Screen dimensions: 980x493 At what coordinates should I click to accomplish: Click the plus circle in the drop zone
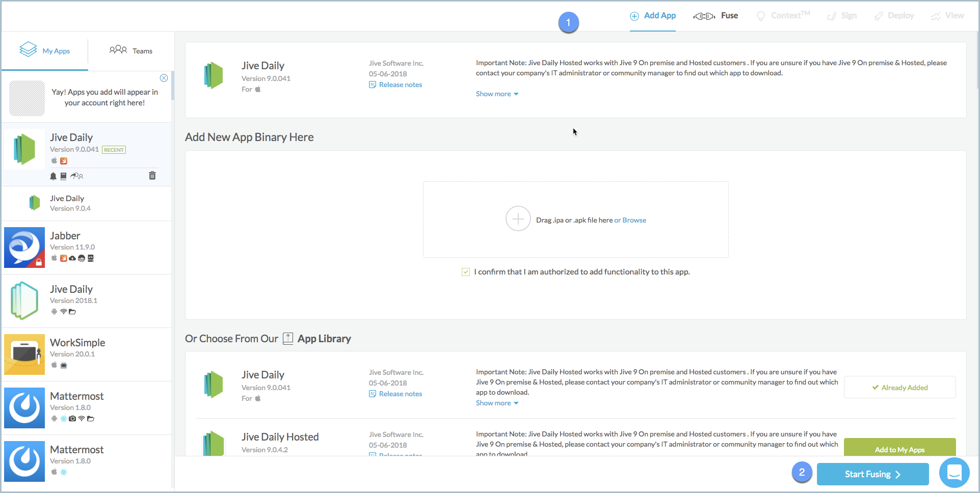(518, 219)
